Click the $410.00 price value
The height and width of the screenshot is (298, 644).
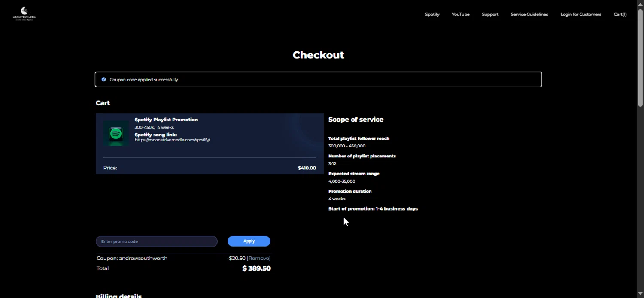click(307, 168)
